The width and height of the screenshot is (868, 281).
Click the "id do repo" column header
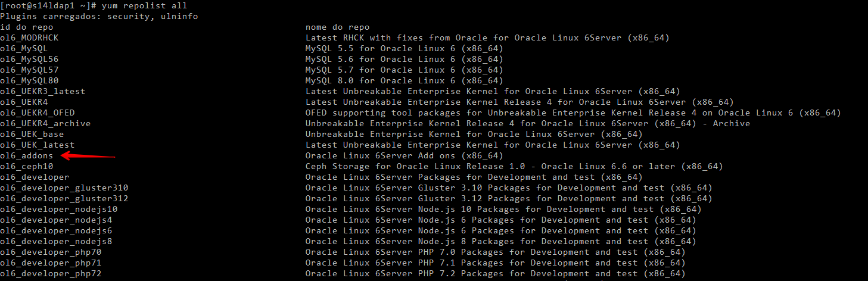26,27
